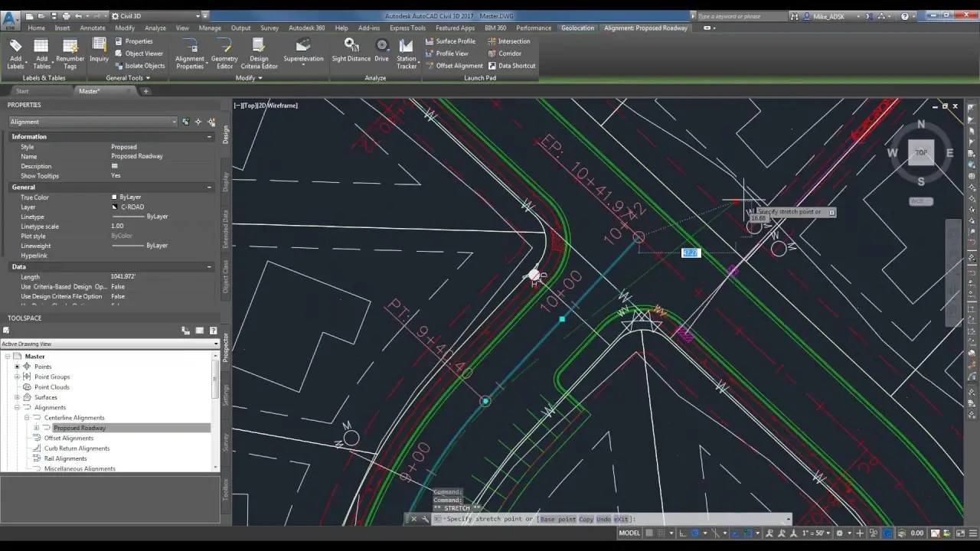Switch to the Annotate ribbon tab
Screen dimensions: 980x551
[x=92, y=28]
